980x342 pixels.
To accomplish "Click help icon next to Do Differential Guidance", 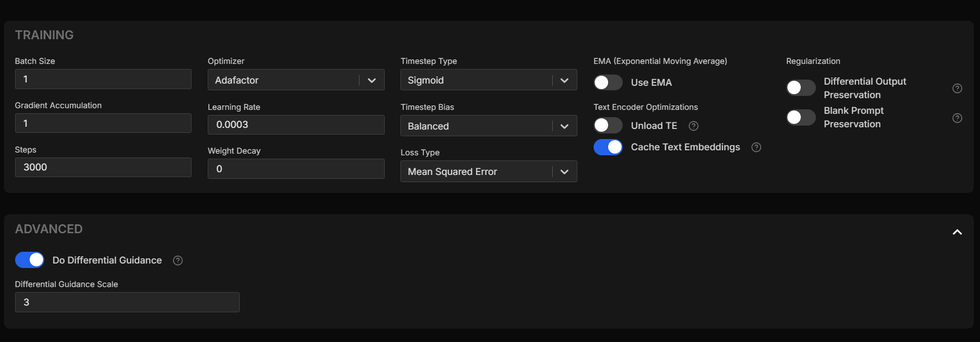I will click(x=178, y=261).
